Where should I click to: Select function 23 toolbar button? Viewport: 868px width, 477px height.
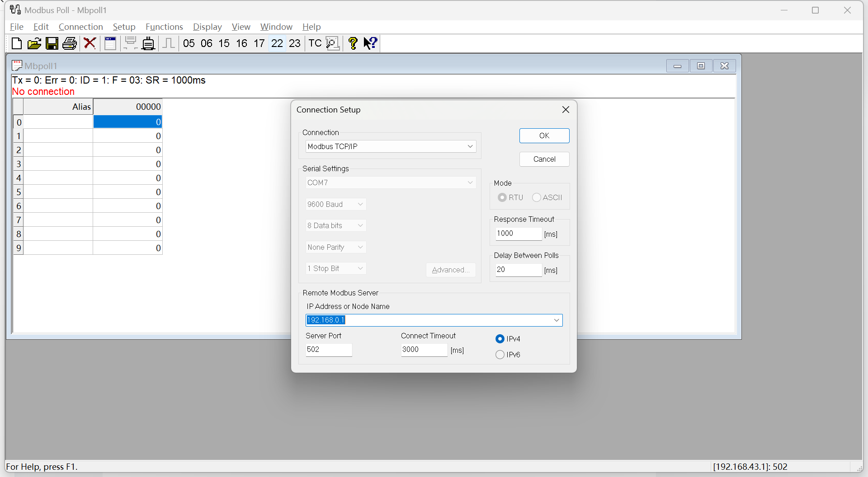click(x=295, y=43)
